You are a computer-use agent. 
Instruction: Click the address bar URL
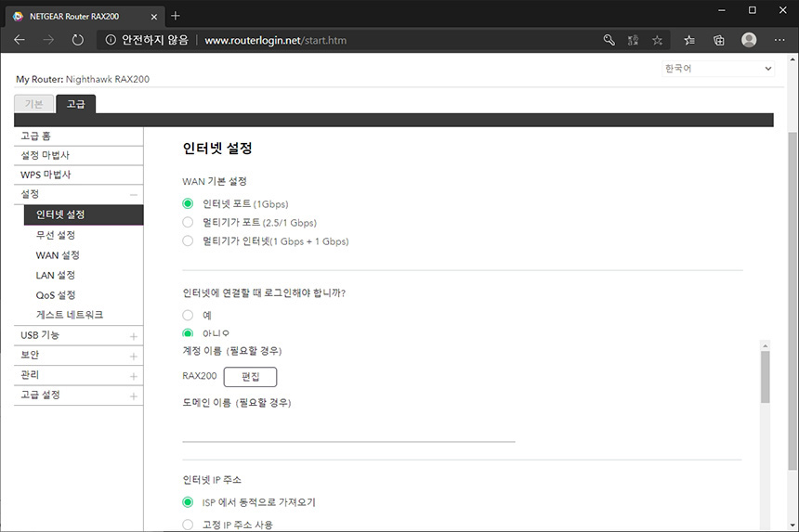(x=276, y=40)
